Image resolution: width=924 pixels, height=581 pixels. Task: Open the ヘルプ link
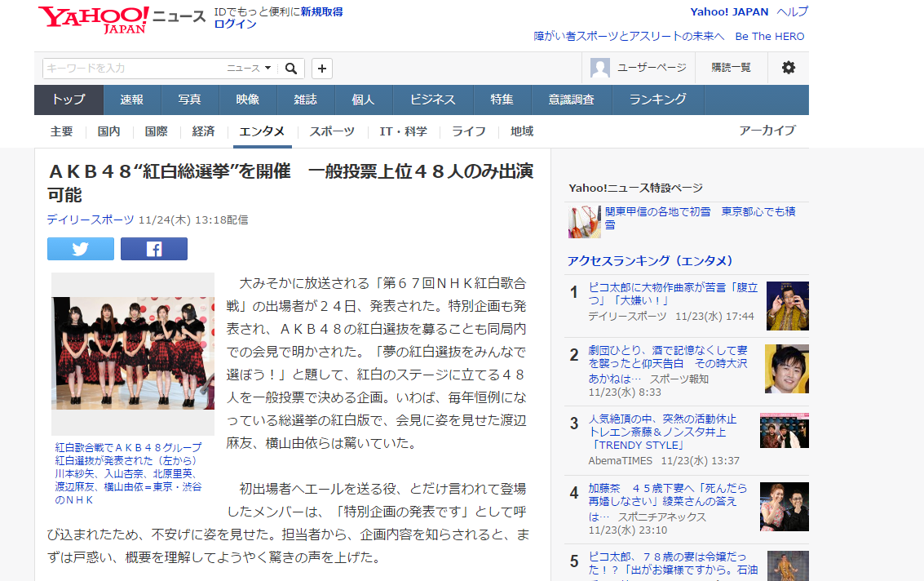click(793, 11)
